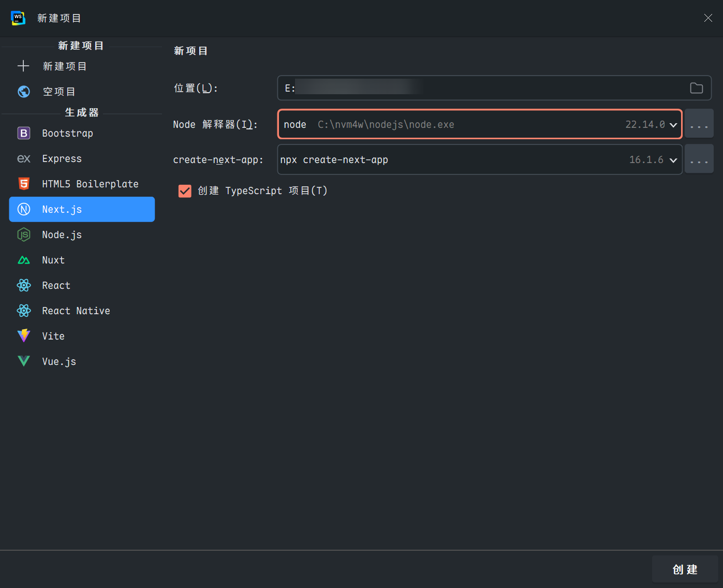
Task: Click the Express ex icon
Action: 24,158
